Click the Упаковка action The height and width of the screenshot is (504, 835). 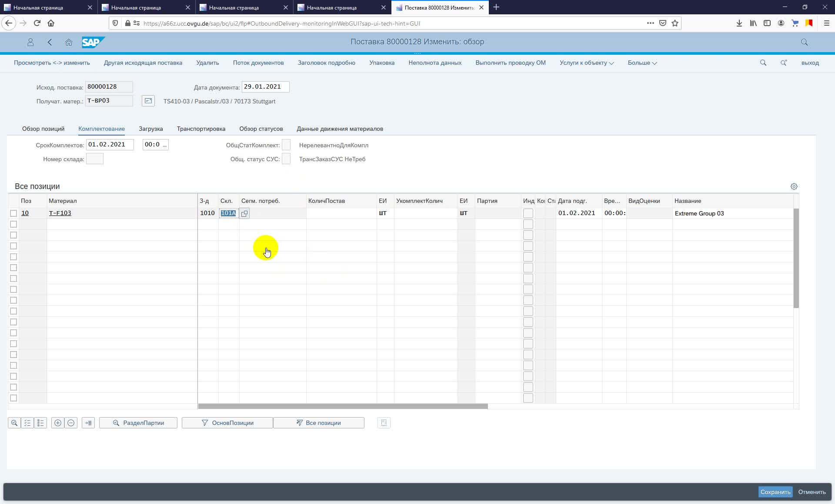pos(382,63)
